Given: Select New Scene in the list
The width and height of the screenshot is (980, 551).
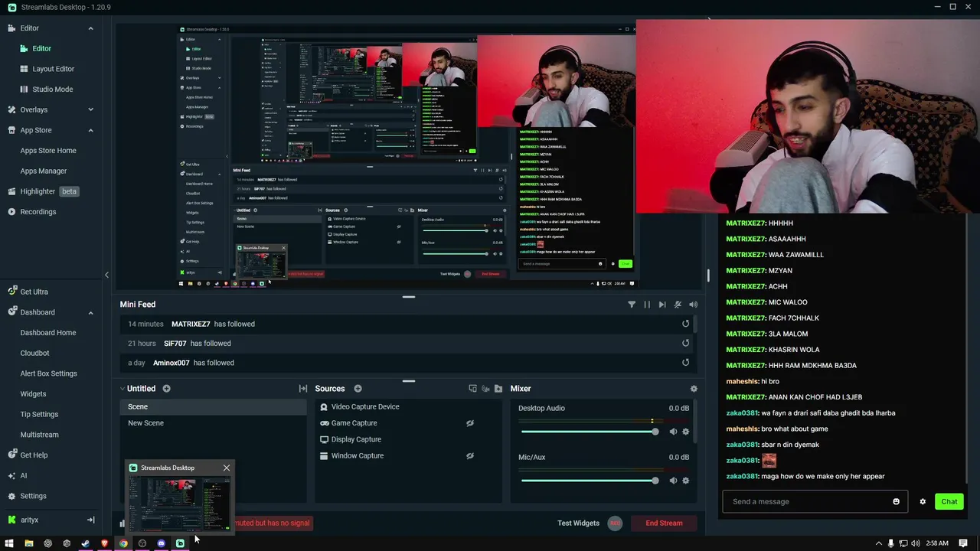Looking at the screenshot, I should click(213, 423).
